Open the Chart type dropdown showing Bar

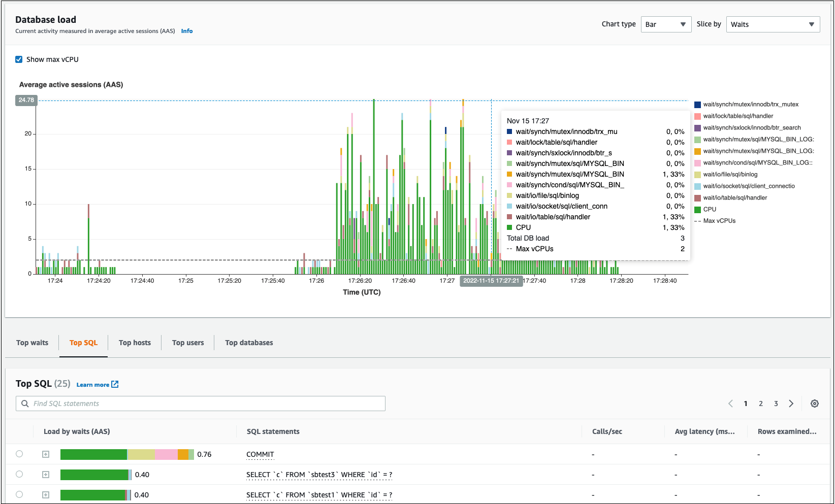(666, 24)
